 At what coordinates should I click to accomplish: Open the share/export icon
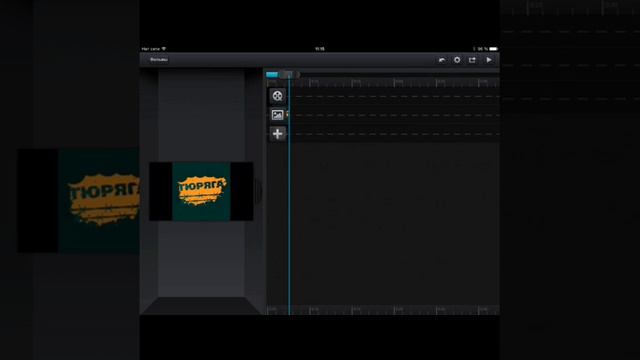point(472,60)
